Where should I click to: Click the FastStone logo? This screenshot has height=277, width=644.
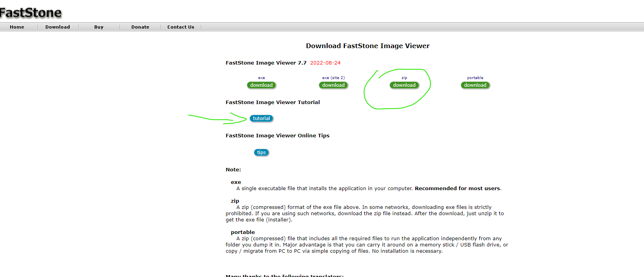[30, 13]
